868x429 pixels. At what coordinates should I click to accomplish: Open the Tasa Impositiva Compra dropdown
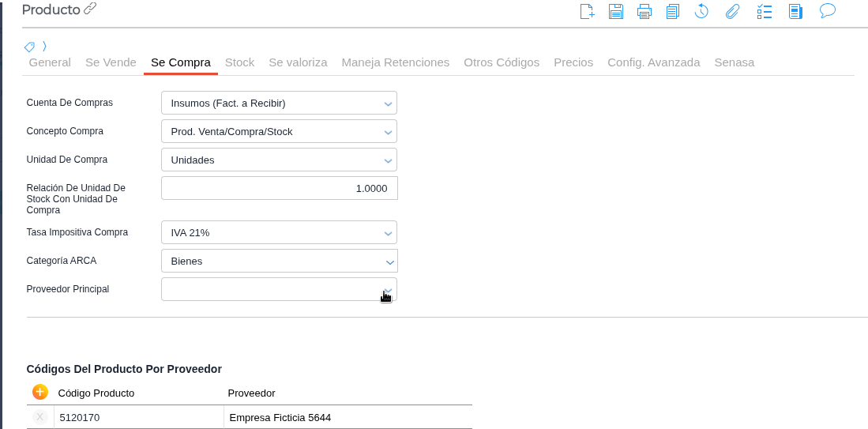click(279, 232)
